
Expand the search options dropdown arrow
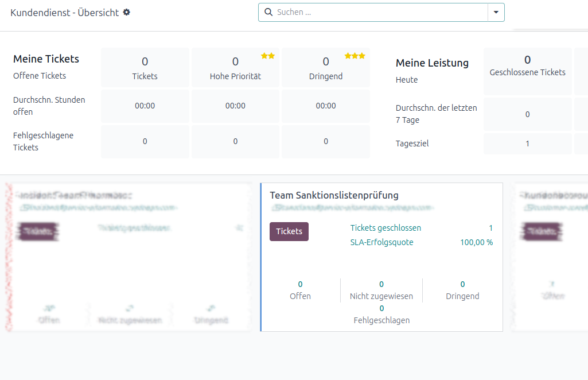pos(496,12)
